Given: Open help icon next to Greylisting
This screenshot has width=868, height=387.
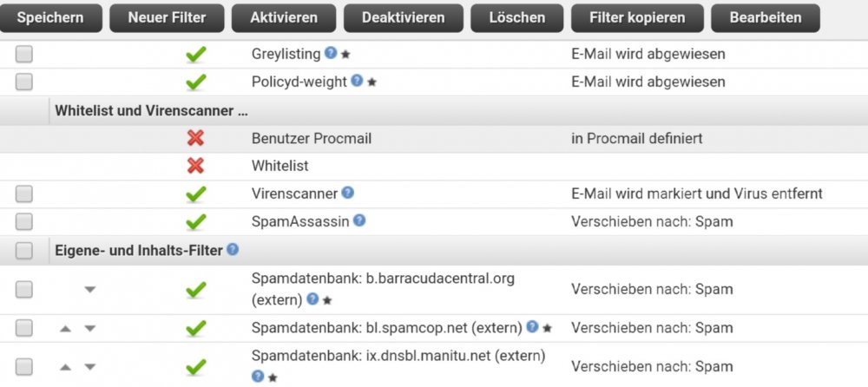Looking at the screenshot, I should pyautogui.click(x=331, y=53).
